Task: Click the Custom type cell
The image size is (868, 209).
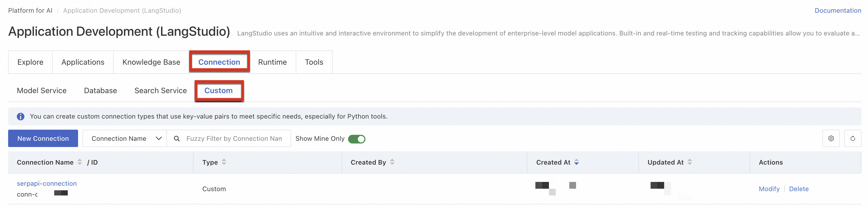Action: (214, 189)
